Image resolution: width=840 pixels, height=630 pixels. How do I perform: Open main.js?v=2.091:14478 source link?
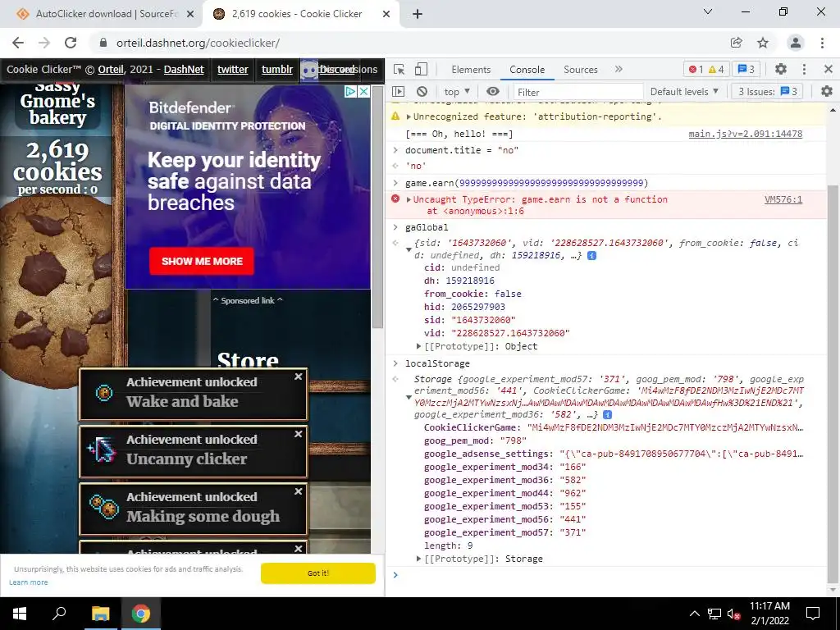pyautogui.click(x=745, y=134)
